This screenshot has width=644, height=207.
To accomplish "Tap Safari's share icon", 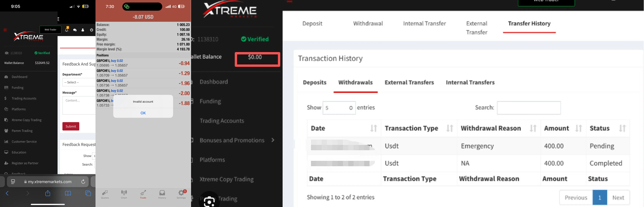I will [x=48, y=193].
